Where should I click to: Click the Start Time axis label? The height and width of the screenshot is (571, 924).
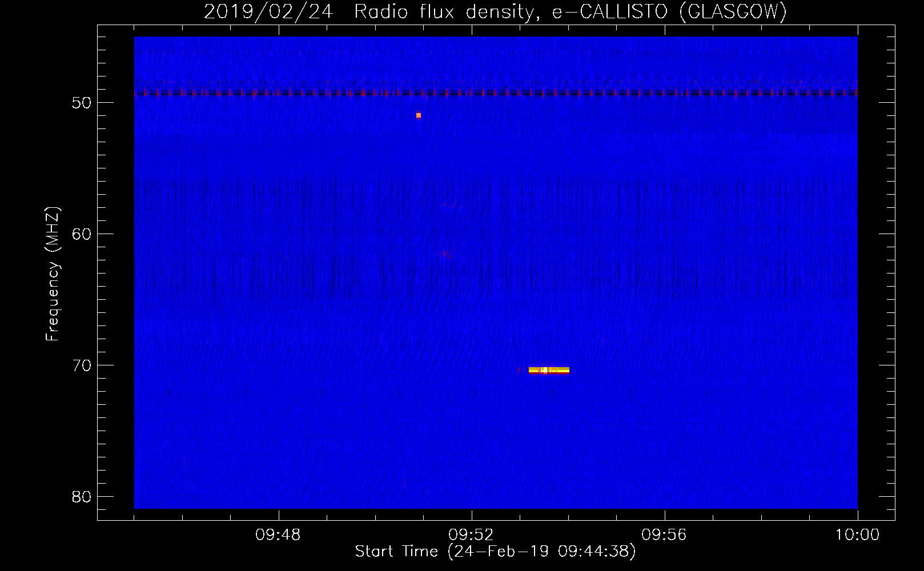[x=495, y=551]
